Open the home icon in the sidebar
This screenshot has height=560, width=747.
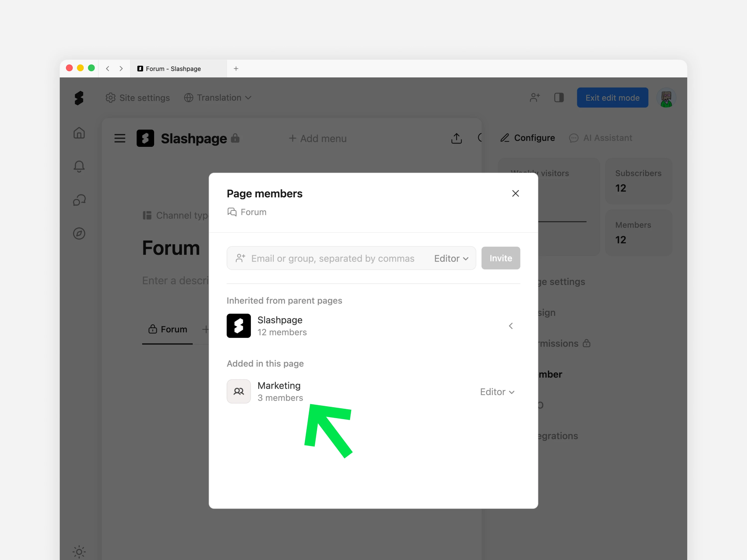click(79, 133)
